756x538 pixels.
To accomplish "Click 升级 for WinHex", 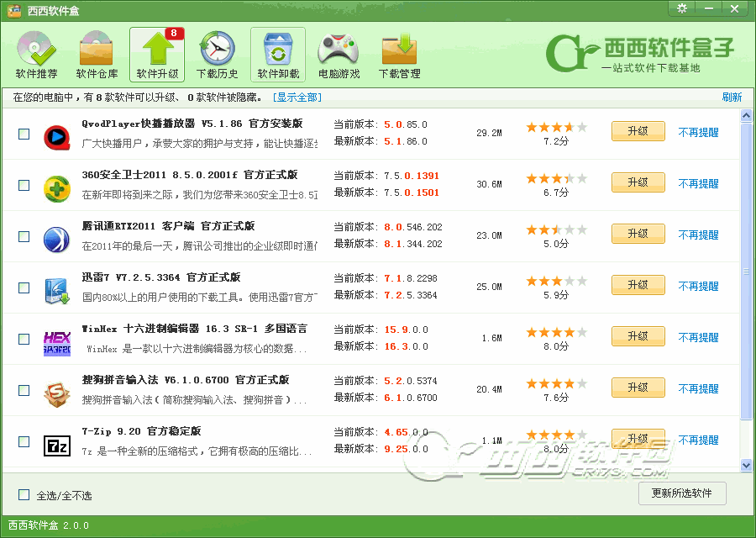I will (638, 335).
